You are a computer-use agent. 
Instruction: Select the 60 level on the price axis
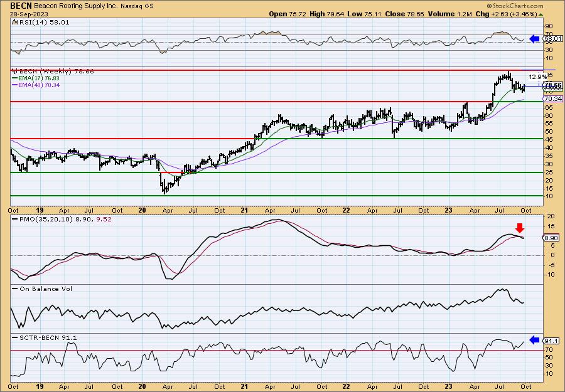(549, 115)
